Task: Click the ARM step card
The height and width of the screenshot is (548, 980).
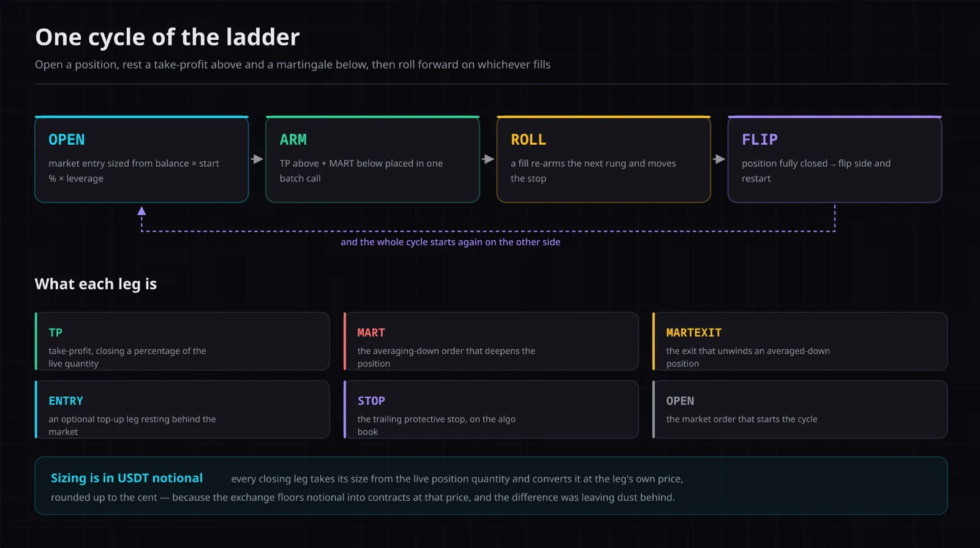Action: [372, 159]
